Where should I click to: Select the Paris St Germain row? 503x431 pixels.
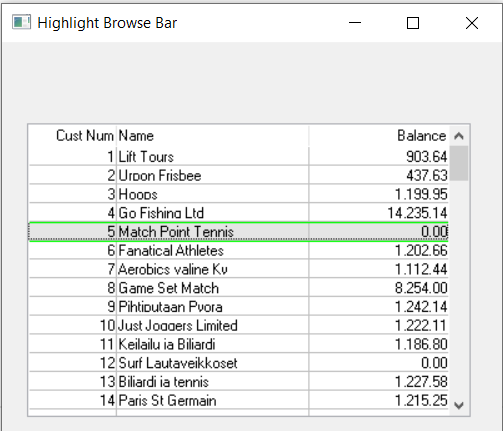pos(239,400)
